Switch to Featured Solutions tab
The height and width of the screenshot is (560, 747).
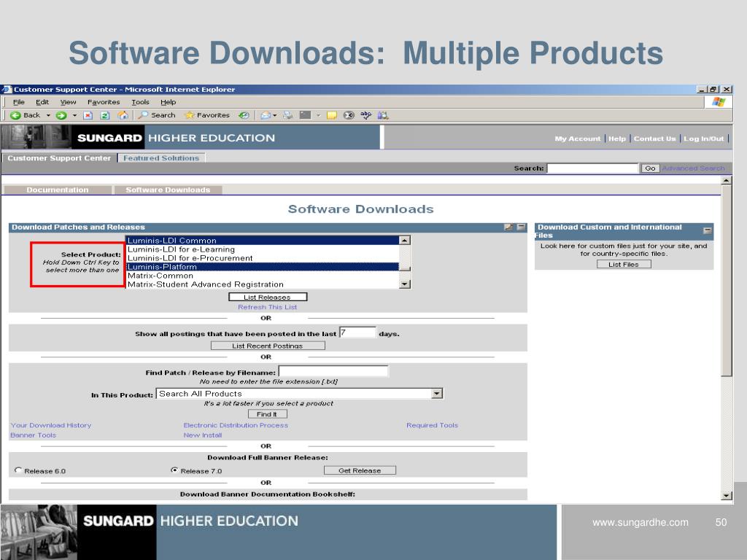[x=161, y=157]
